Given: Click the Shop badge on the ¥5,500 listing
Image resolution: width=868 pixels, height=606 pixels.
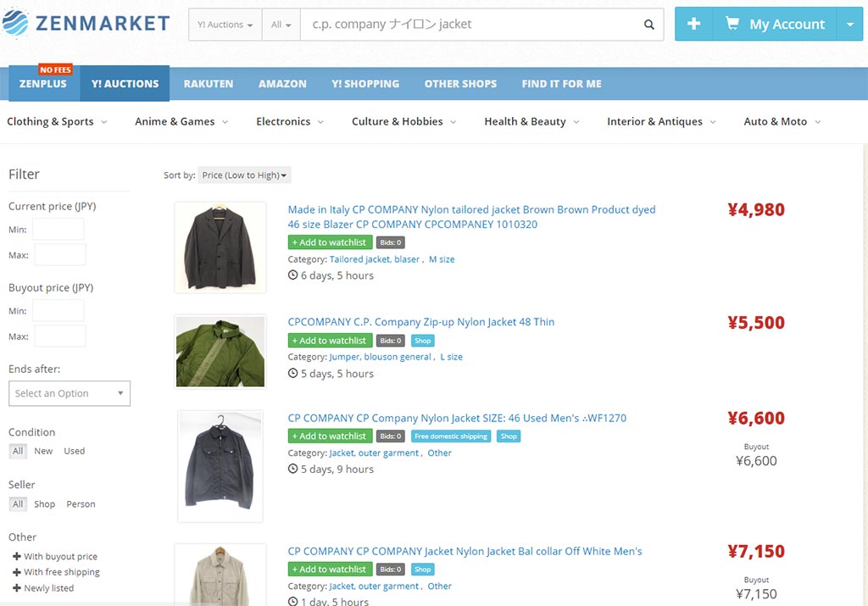Looking at the screenshot, I should [422, 341].
